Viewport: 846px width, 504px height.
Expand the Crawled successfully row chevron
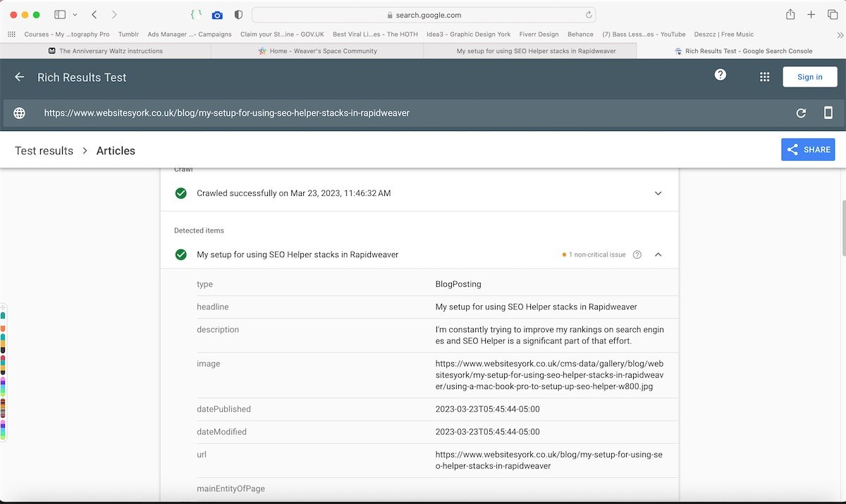point(658,193)
